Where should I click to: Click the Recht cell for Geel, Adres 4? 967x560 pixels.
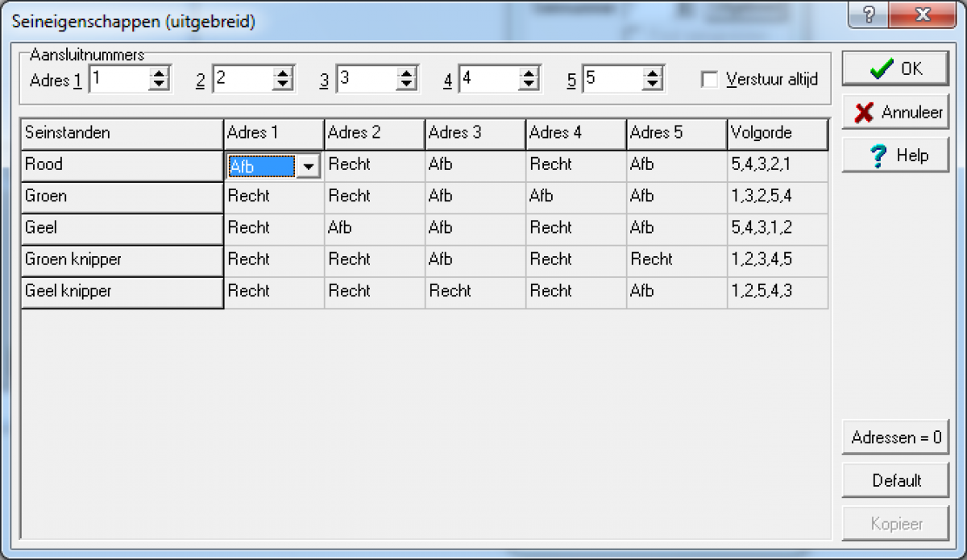point(576,229)
